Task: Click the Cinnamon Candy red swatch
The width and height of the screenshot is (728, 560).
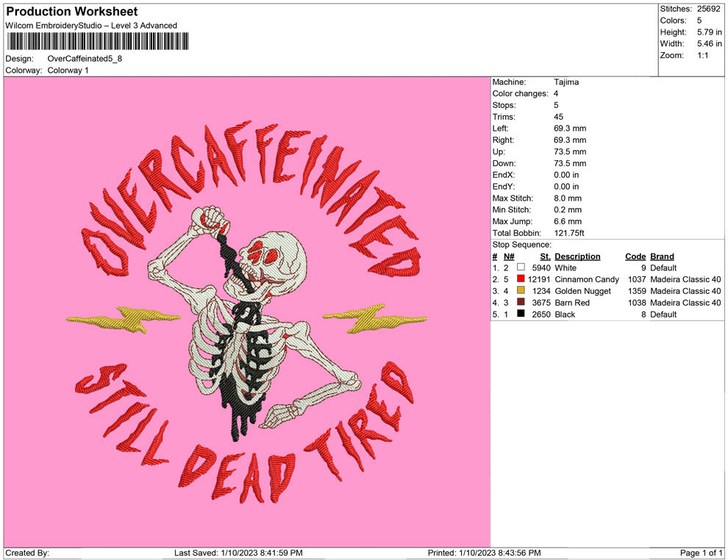Action: (521, 279)
